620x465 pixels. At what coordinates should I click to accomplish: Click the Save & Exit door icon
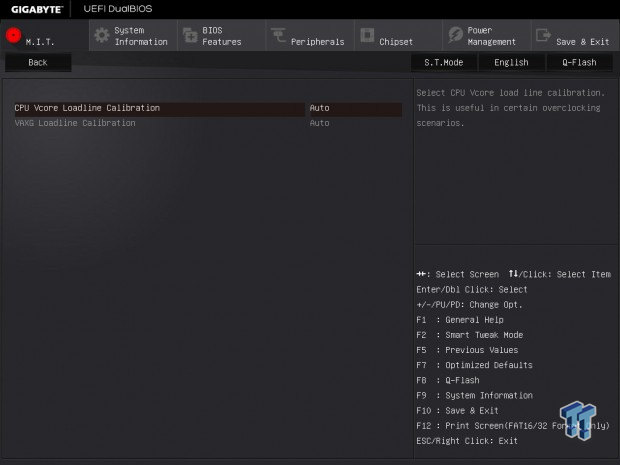pyautogui.click(x=543, y=35)
